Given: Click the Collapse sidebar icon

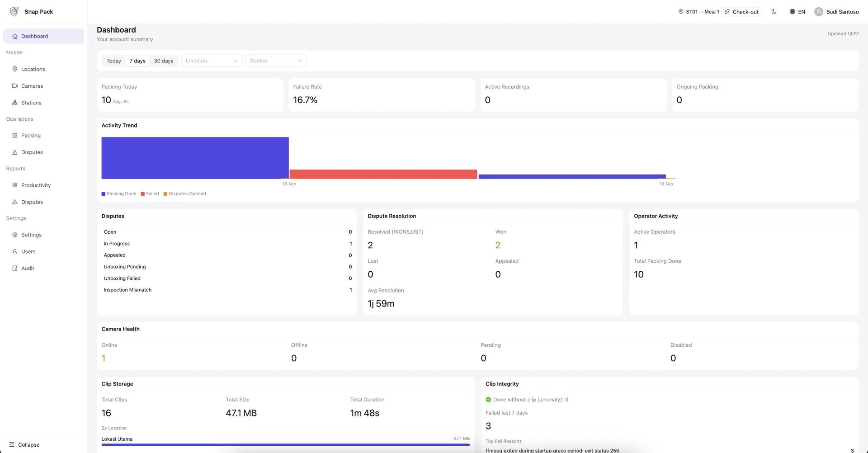Looking at the screenshot, I should tap(12, 445).
